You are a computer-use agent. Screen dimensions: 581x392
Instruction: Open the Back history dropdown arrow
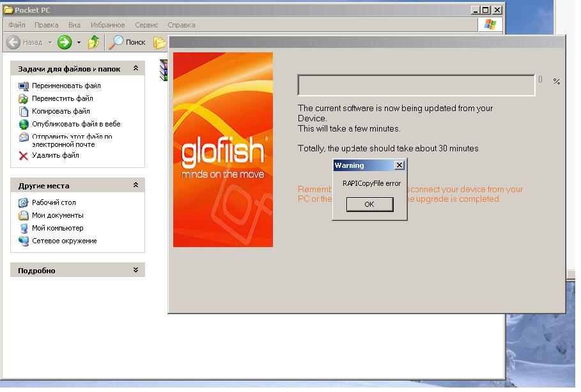click(x=50, y=43)
